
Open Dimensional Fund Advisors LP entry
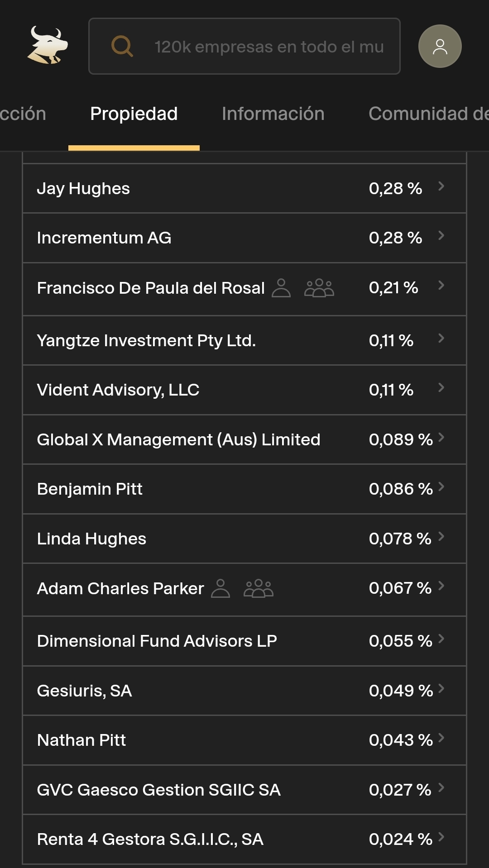tap(157, 641)
